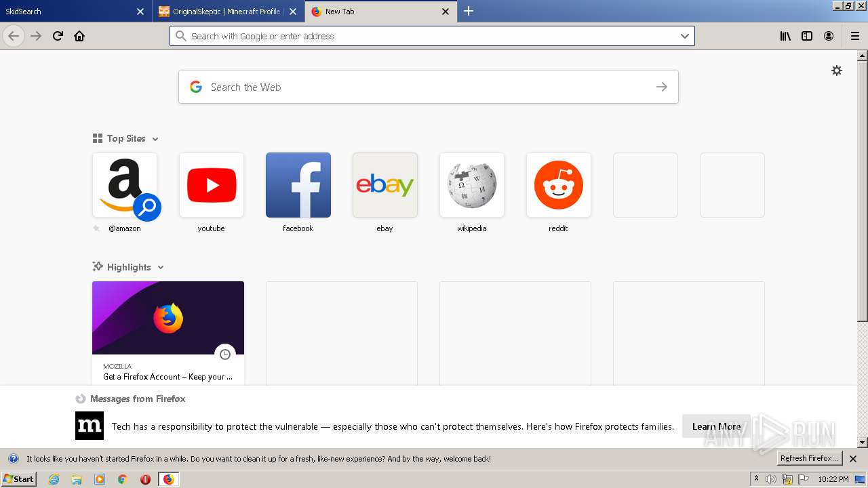
Task: Click the 'Messages from Firefox' heading
Action: 138,399
